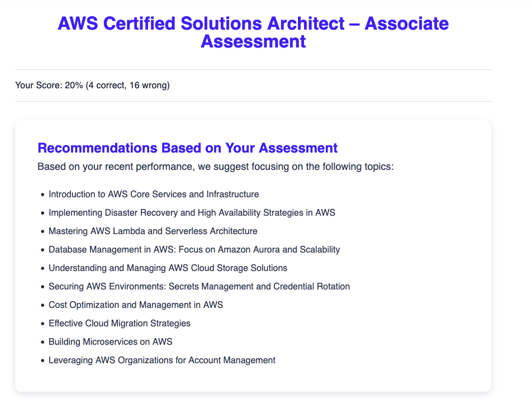This screenshot has height=399, width=532.
Task: Select Introduction to AWS Core Services and Infrastructure
Action: coord(154,194)
